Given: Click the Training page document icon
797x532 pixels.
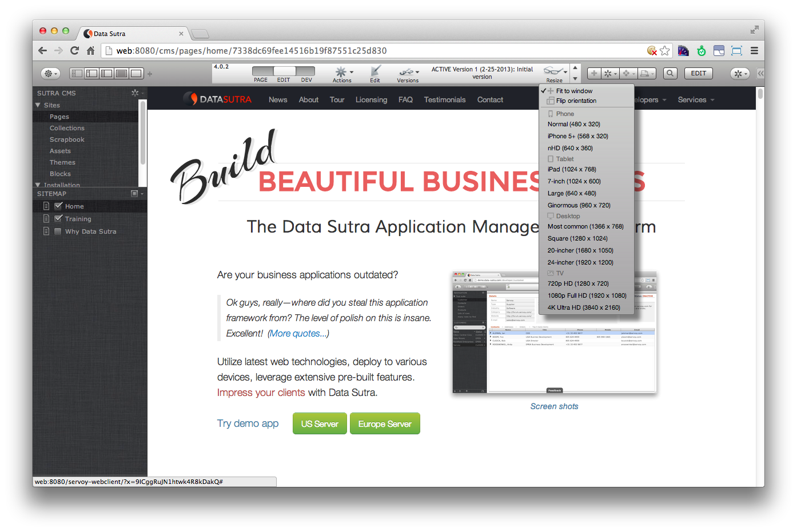Looking at the screenshot, I should click(46, 218).
